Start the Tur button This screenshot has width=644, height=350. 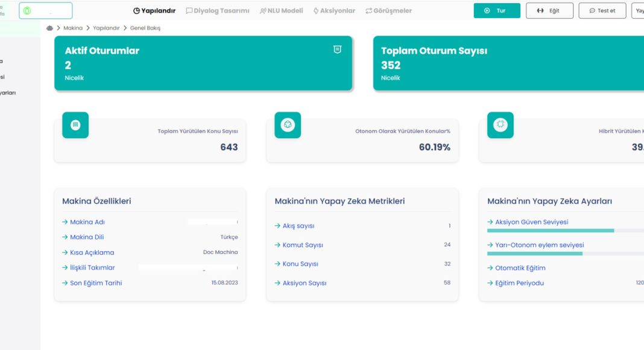tap(496, 11)
